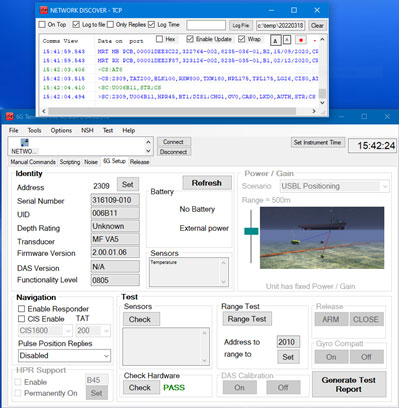Click the green PASS status text
Screen dimensions: 399x408
(x=174, y=388)
